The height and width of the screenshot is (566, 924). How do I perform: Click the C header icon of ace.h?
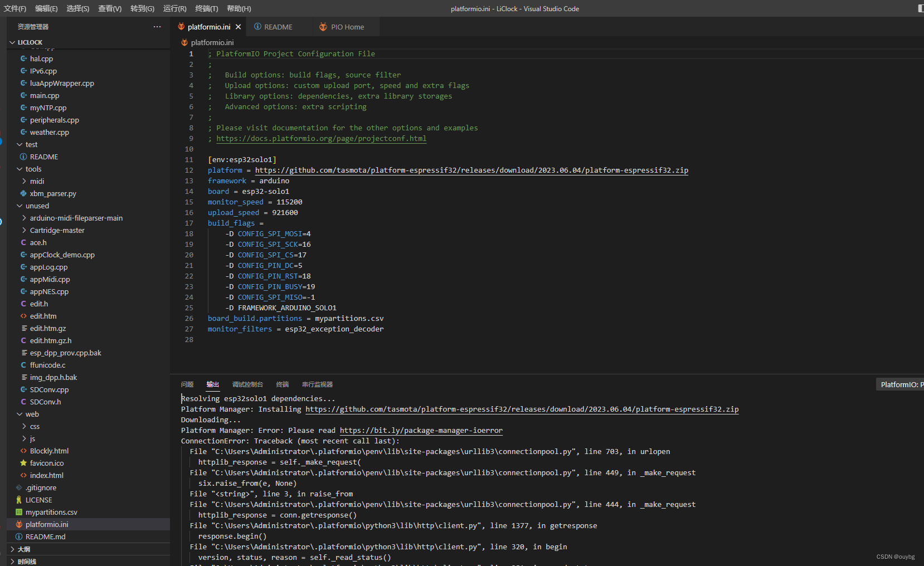(x=23, y=242)
